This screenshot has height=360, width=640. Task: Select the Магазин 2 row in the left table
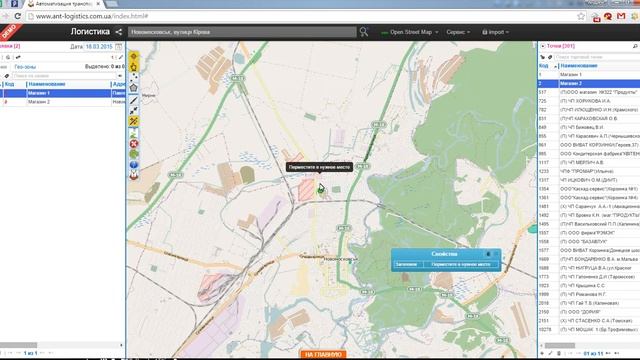click(x=62, y=102)
